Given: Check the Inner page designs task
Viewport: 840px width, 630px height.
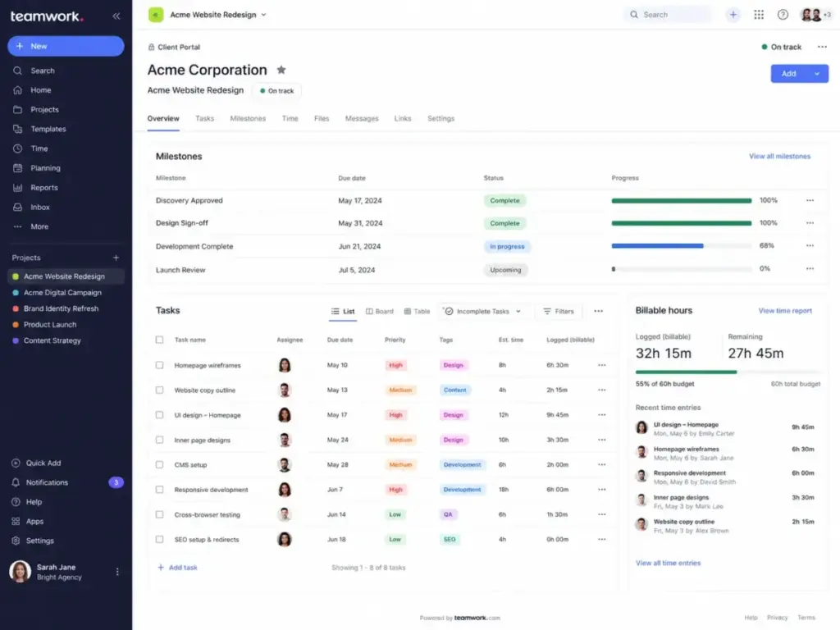Looking at the screenshot, I should tap(160, 440).
